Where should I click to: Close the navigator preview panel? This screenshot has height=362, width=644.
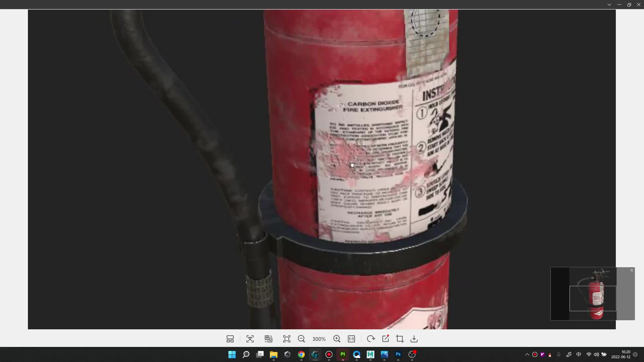[632, 270]
